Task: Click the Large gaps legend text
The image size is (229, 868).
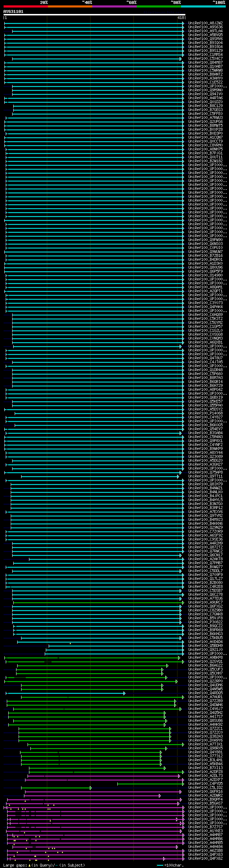Action: tap(44, 865)
